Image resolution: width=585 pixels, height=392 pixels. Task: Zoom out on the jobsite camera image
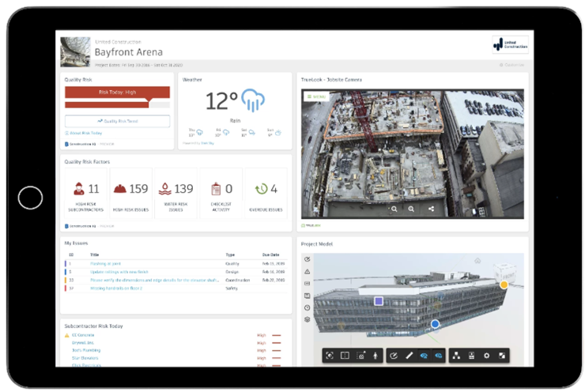pos(394,209)
